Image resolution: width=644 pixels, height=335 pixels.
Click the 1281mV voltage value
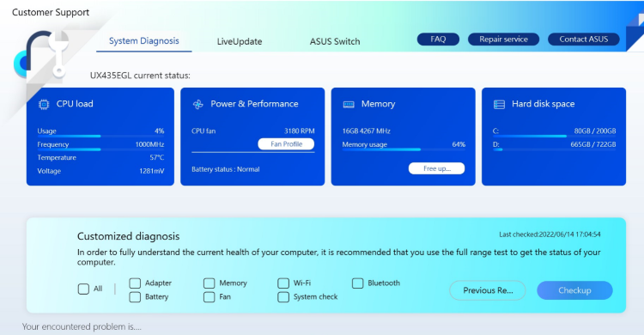click(x=151, y=171)
